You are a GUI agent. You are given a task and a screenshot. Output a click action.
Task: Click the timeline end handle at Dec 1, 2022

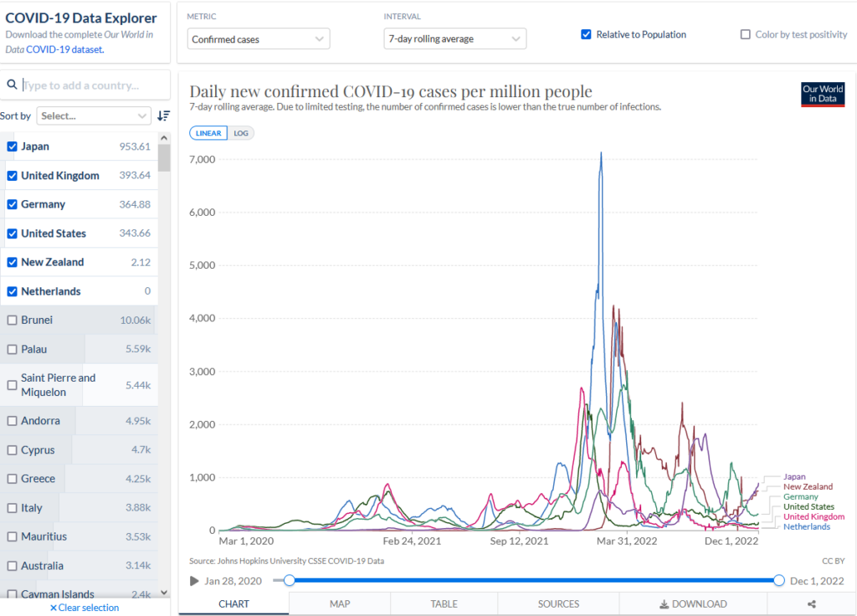(x=779, y=581)
